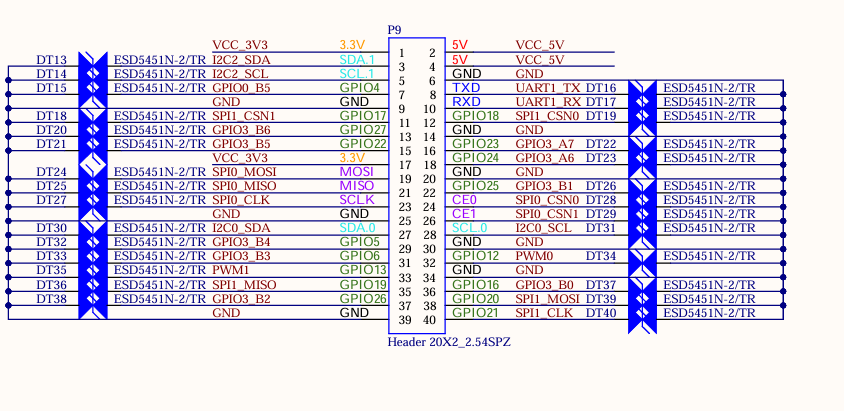Click the green GPIO12 pin label
Viewport: 844px width, 411px height.
click(476, 256)
